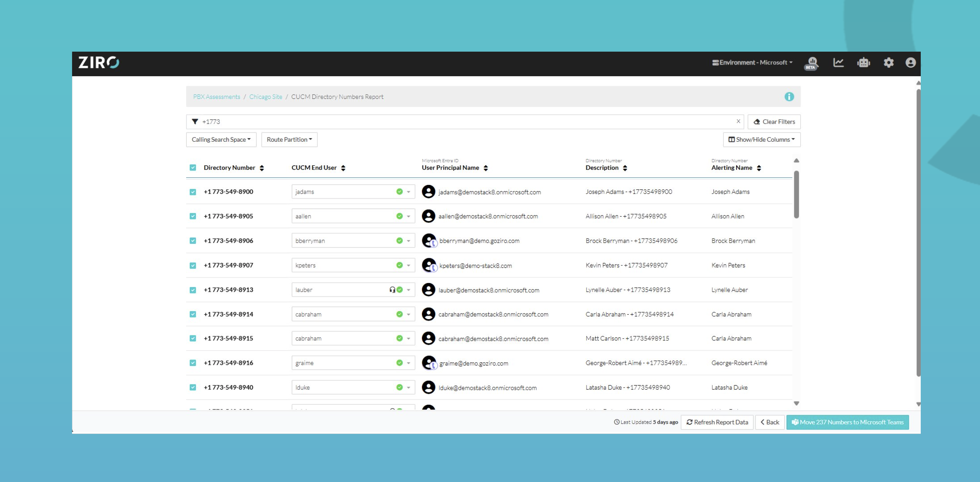Sort by Description column arrows

(625, 168)
